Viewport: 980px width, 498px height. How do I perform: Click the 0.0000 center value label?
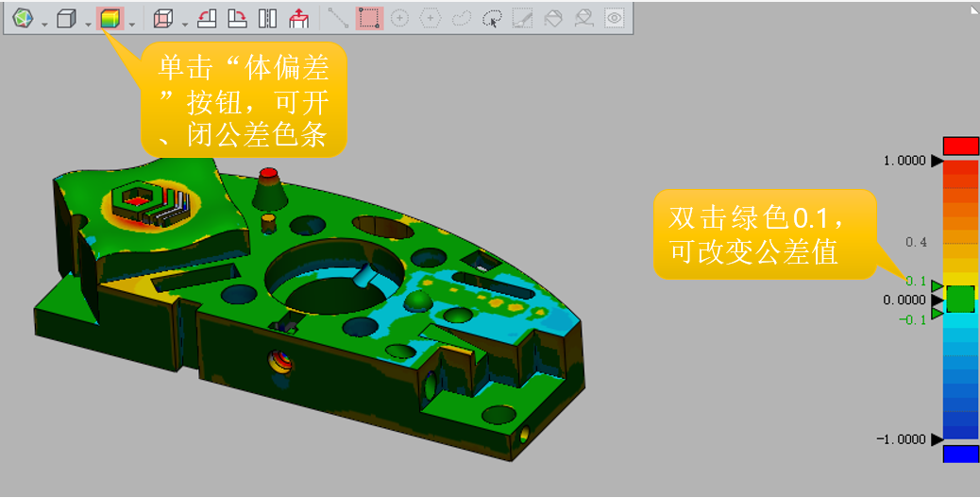[x=904, y=301]
